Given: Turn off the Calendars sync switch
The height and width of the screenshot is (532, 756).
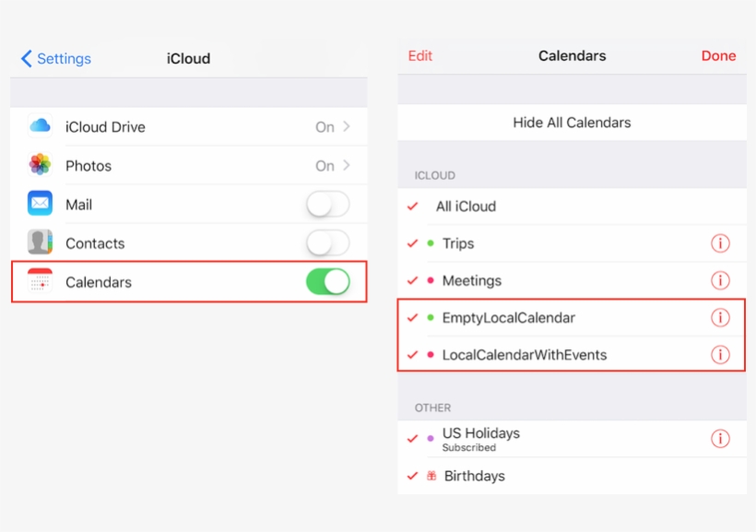Looking at the screenshot, I should click(327, 282).
